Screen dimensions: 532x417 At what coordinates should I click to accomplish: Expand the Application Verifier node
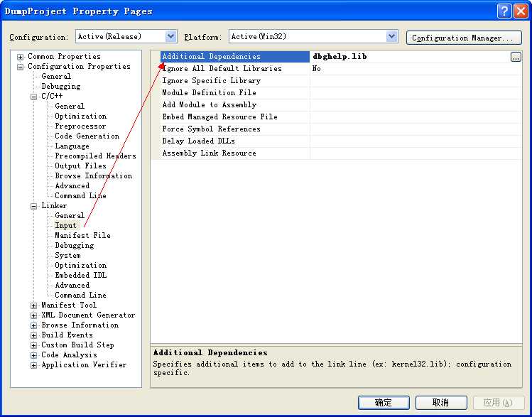coord(33,365)
